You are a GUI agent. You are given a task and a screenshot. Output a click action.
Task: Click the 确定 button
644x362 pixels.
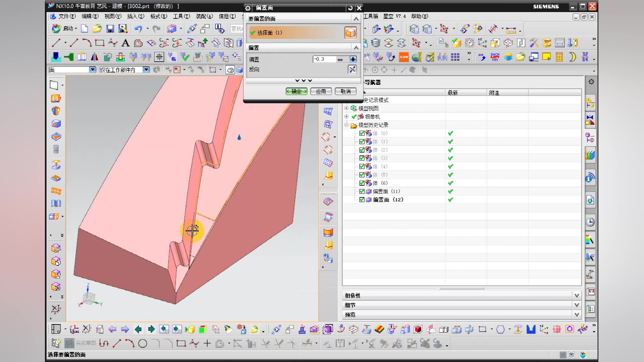pyautogui.click(x=296, y=91)
